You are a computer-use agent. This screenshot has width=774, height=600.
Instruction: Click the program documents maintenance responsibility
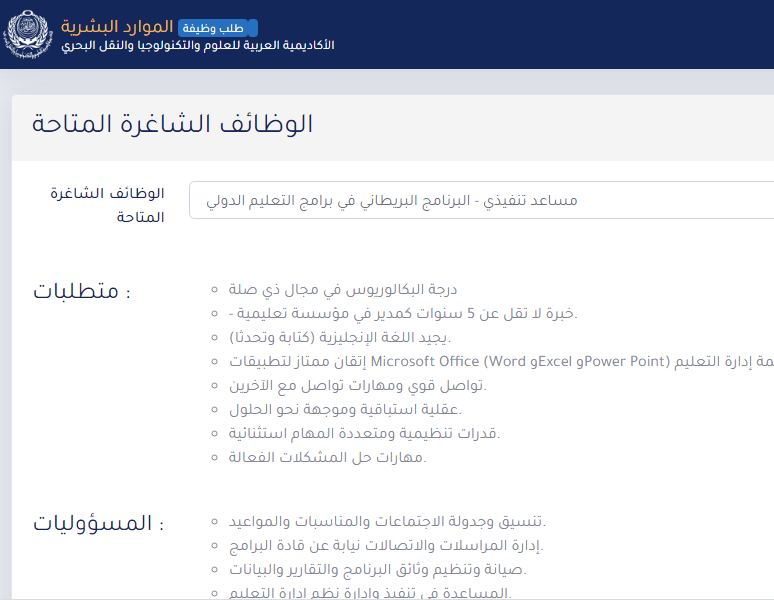pyautogui.click(x=377, y=569)
